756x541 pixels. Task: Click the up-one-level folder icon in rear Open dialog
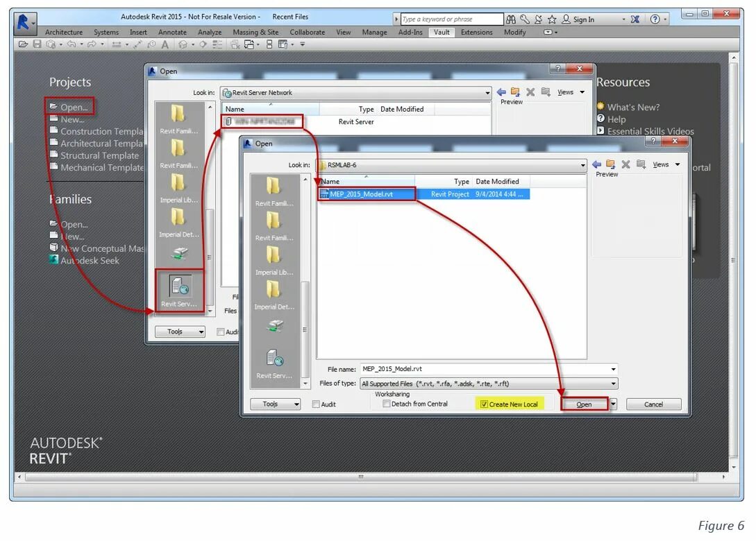(515, 92)
